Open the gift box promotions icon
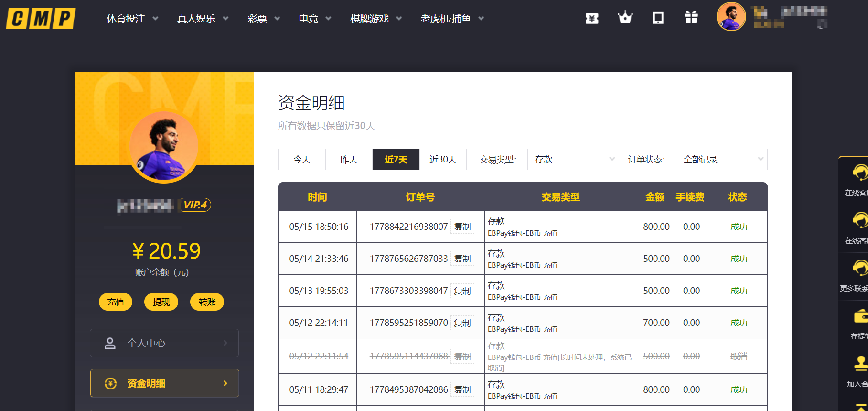This screenshot has height=411, width=868. (691, 18)
